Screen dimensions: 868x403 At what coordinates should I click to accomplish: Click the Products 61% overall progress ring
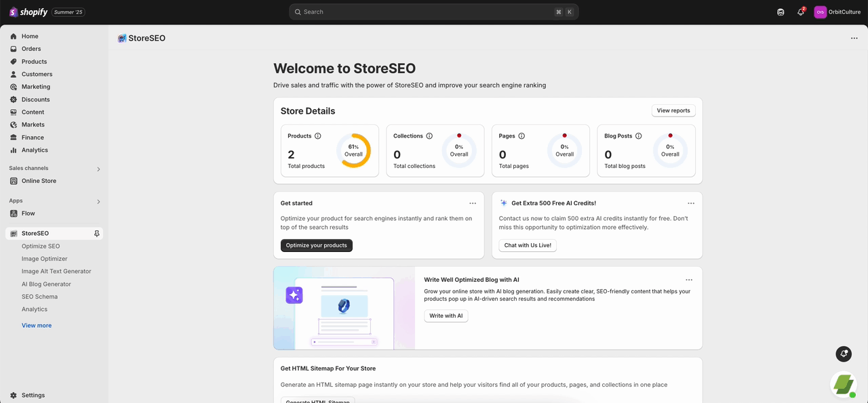click(353, 150)
